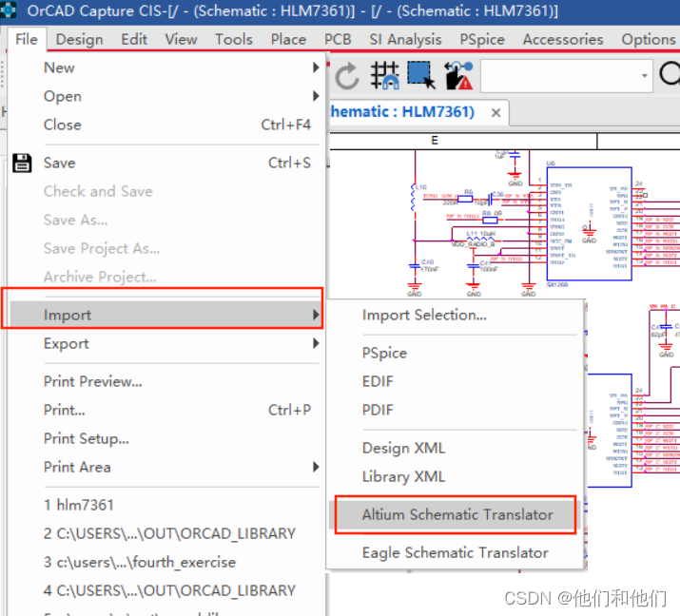Click inside the toolbar search input field
Viewport: 680px width, 616px height.
click(x=556, y=75)
